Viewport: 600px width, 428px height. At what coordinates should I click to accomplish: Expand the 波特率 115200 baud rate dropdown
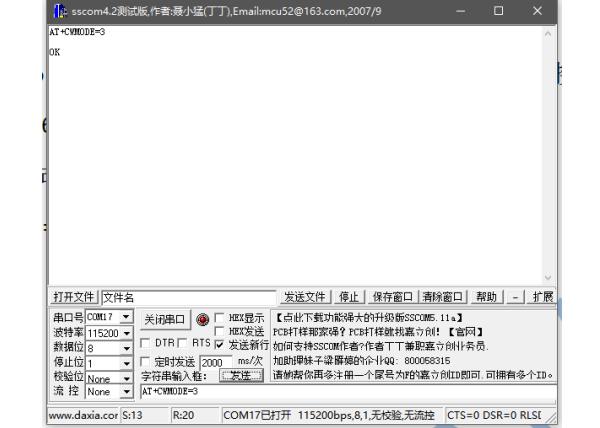127,333
